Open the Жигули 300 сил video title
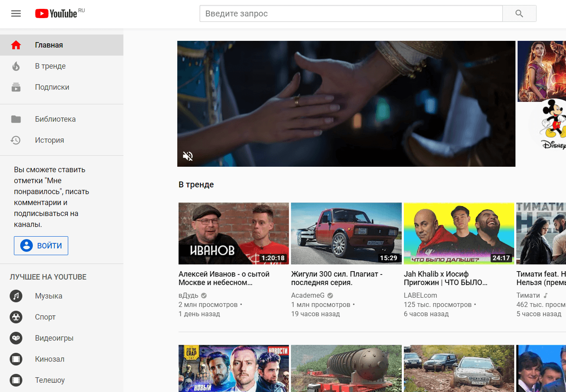566x392 pixels. coord(336,278)
